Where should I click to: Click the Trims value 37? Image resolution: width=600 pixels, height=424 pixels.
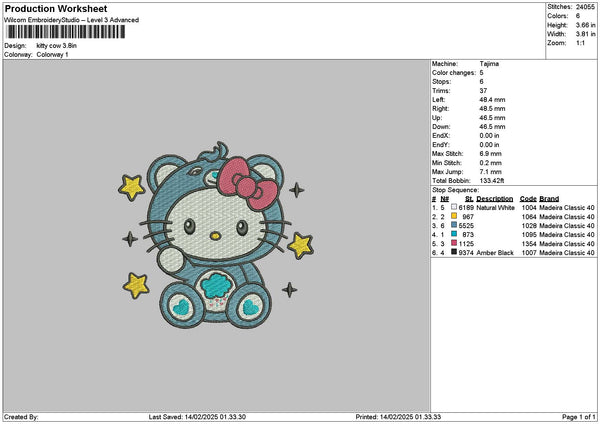click(x=483, y=91)
